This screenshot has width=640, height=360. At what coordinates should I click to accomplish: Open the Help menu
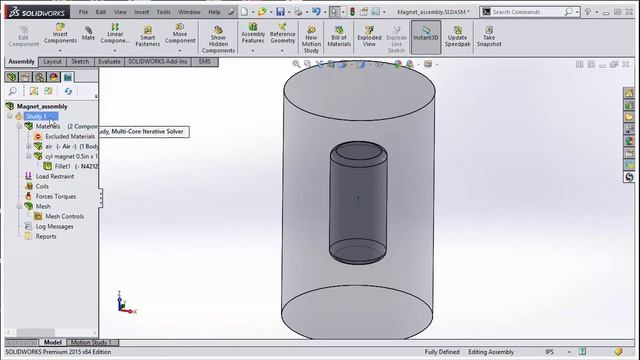pyautogui.click(x=214, y=12)
